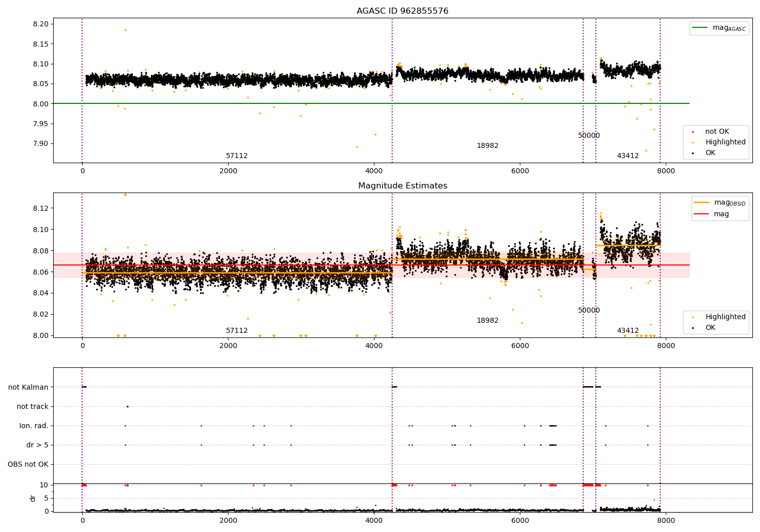
Task: Click obsid label 57112 in the top plot
Action: coord(237,156)
